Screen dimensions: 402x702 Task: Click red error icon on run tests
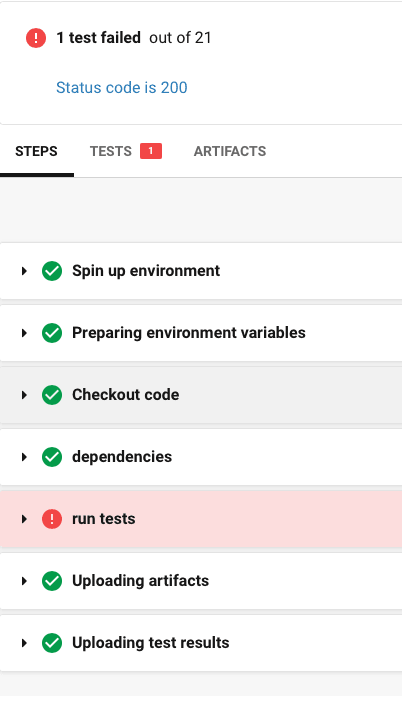tap(52, 519)
